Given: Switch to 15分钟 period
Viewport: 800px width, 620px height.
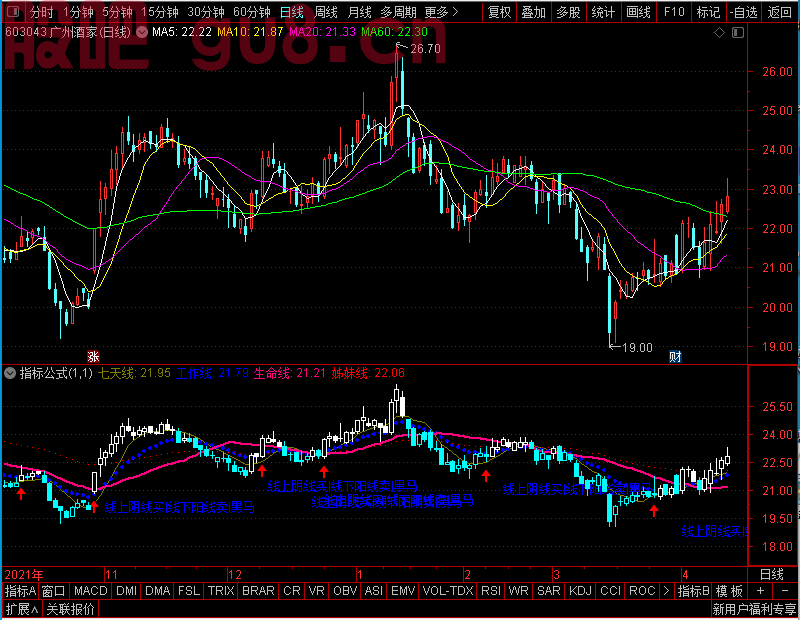Looking at the screenshot, I should point(160,12).
